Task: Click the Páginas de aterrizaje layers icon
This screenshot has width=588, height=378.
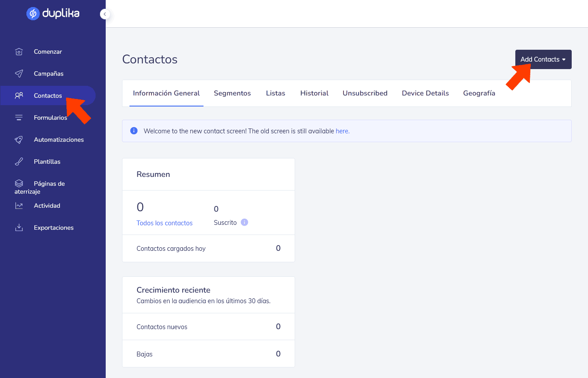Action: (x=19, y=183)
